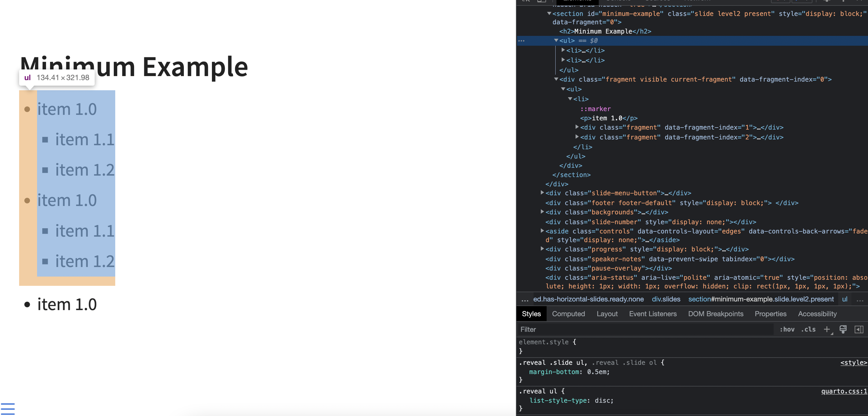Expand the slide-menu-button div node
The height and width of the screenshot is (416, 868).
(542, 193)
